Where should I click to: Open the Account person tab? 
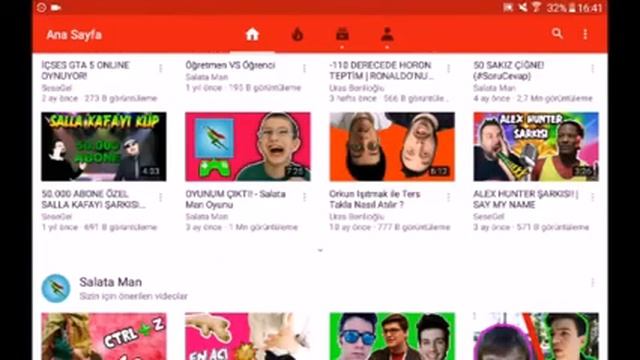[x=387, y=35]
